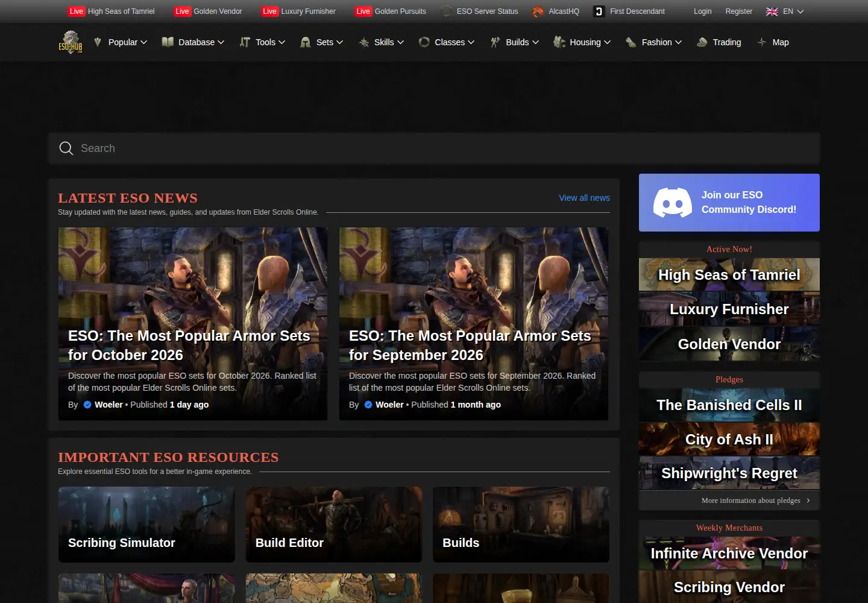Click the Trading icon in navigation

click(702, 42)
